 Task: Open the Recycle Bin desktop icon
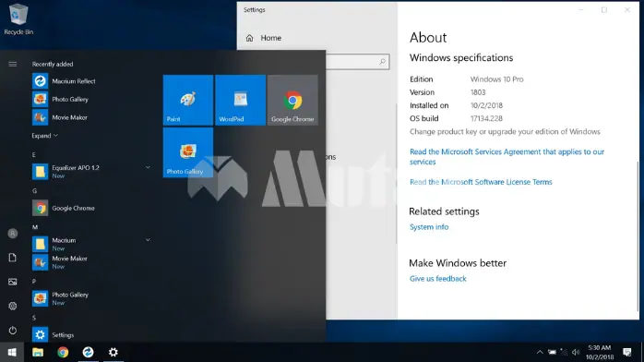pyautogui.click(x=18, y=18)
